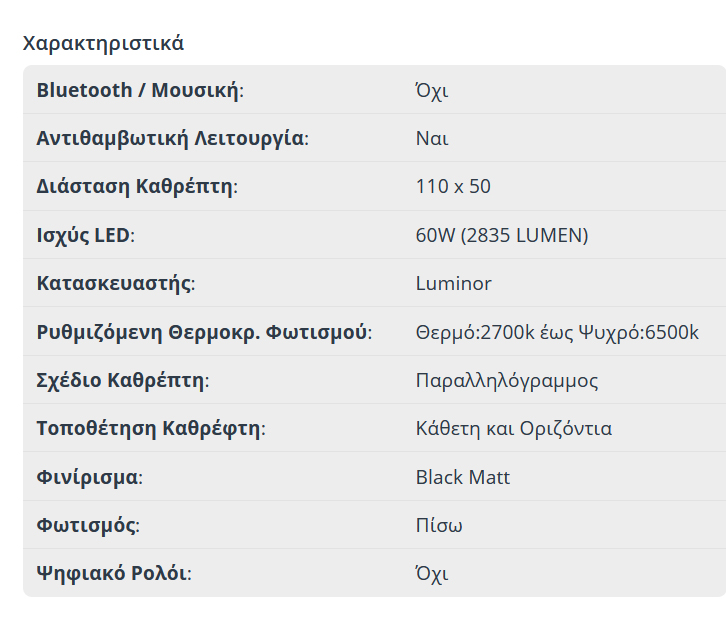This screenshot has width=726, height=626.
Task: Click the Διάσταση Καθρέπτη label
Action: point(136,186)
